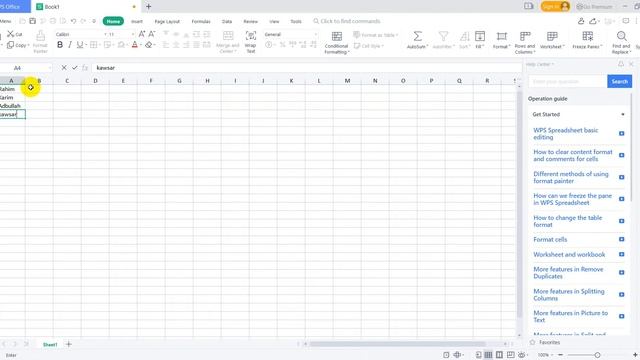Switch to the Review tab

click(251, 21)
